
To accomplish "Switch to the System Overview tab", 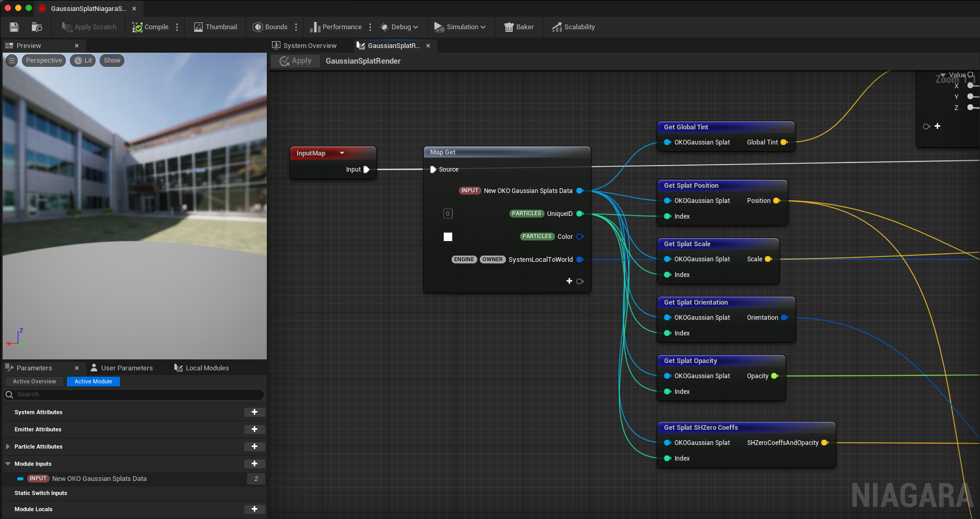I will (x=304, y=46).
